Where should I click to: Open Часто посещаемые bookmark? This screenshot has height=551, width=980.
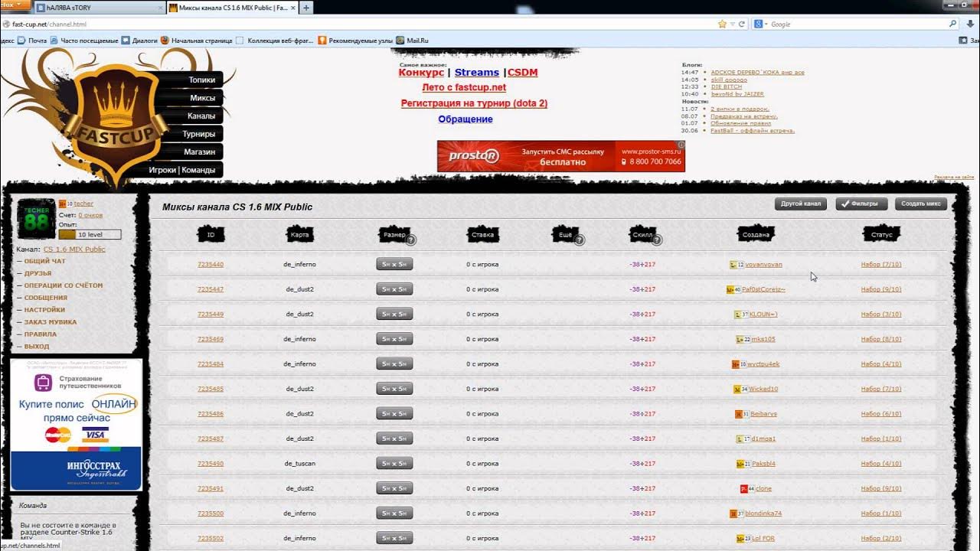coord(84,40)
